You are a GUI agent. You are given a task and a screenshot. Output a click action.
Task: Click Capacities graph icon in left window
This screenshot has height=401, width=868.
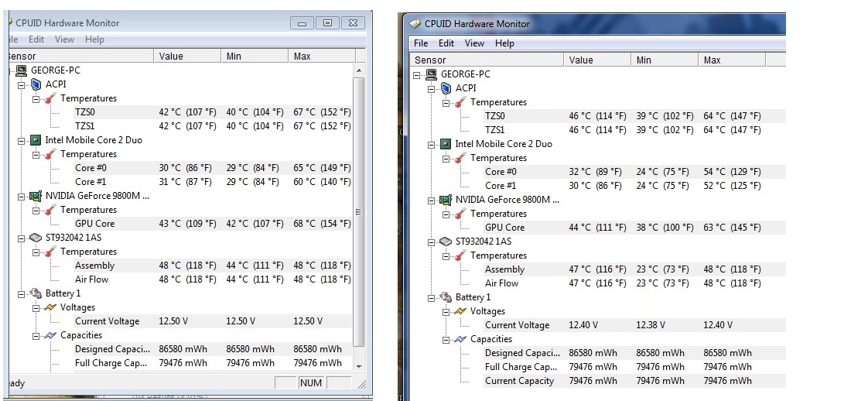coord(50,335)
